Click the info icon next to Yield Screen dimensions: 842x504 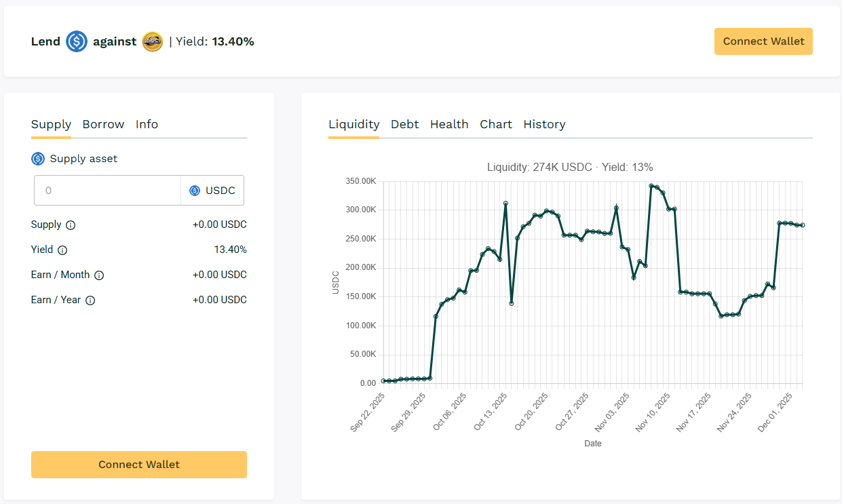[62, 250]
